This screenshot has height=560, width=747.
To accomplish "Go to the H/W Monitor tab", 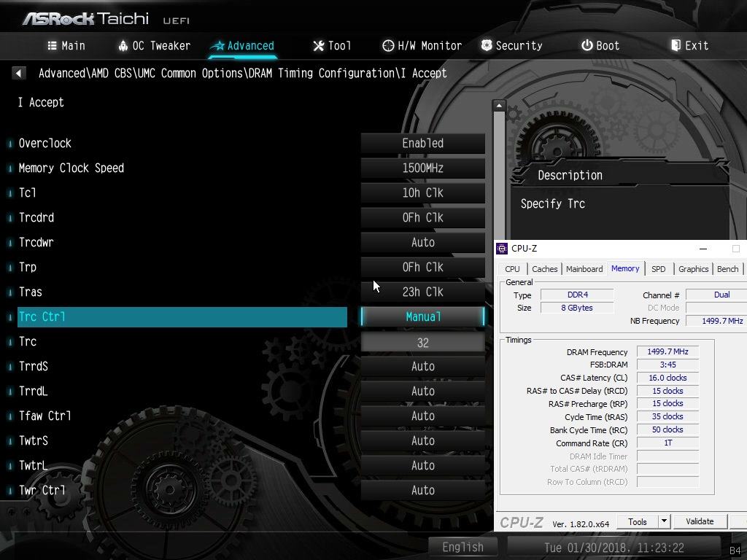I will (422, 46).
